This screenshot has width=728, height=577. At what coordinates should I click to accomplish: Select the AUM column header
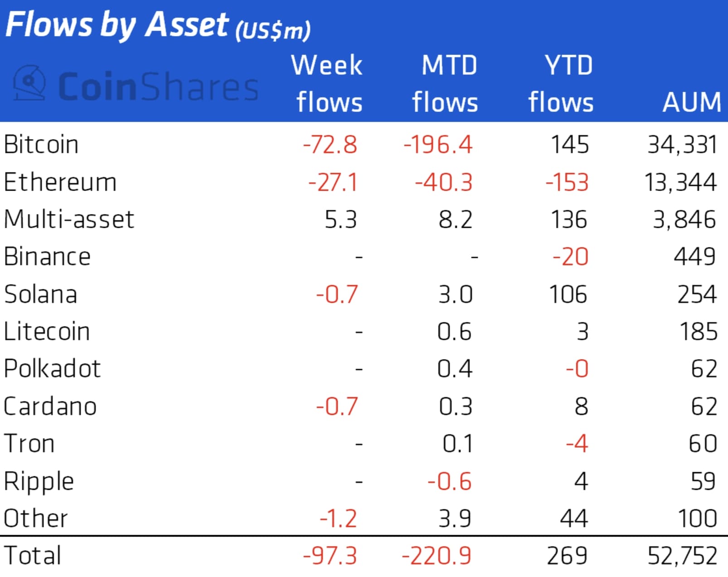[691, 102]
